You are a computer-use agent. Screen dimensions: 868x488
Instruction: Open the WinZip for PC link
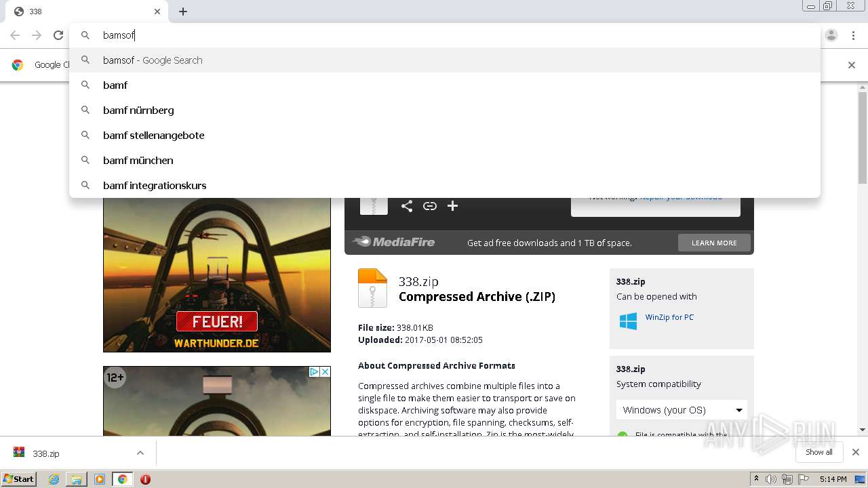[669, 317]
